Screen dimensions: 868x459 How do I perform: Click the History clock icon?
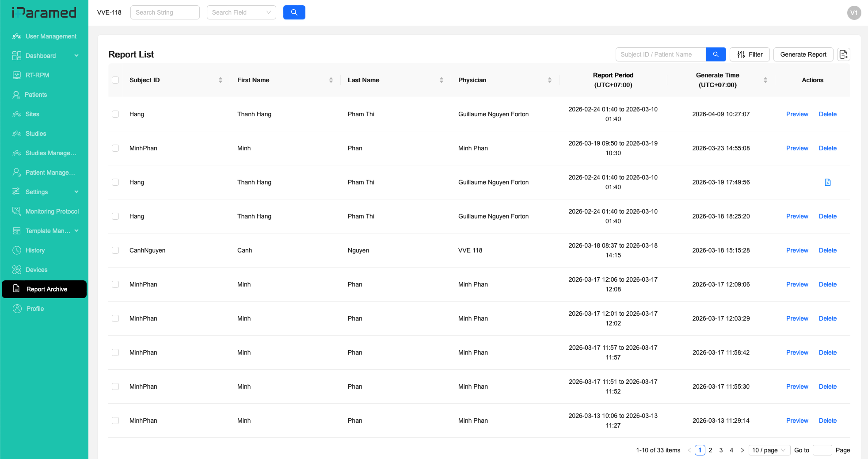(17, 250)
